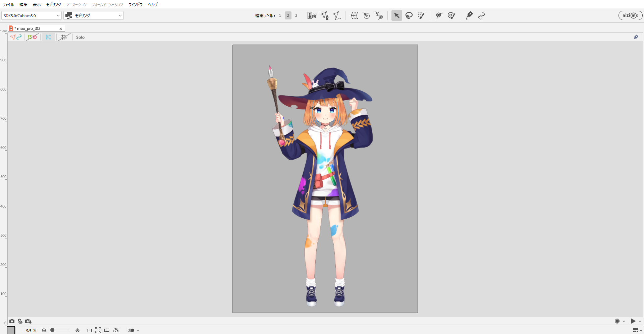Click the 1:1 actual size button
This screenshot has height=334, width=644.
click(89, 330)
